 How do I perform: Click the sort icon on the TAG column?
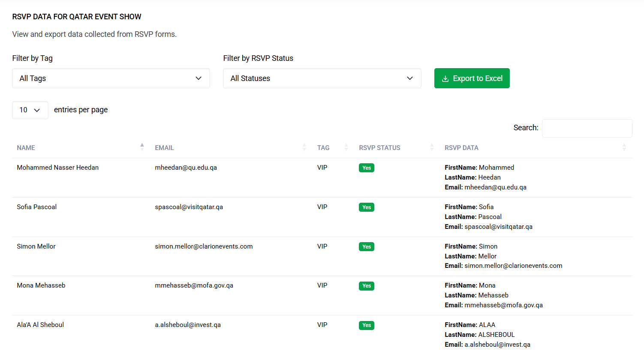click(346, 147)
